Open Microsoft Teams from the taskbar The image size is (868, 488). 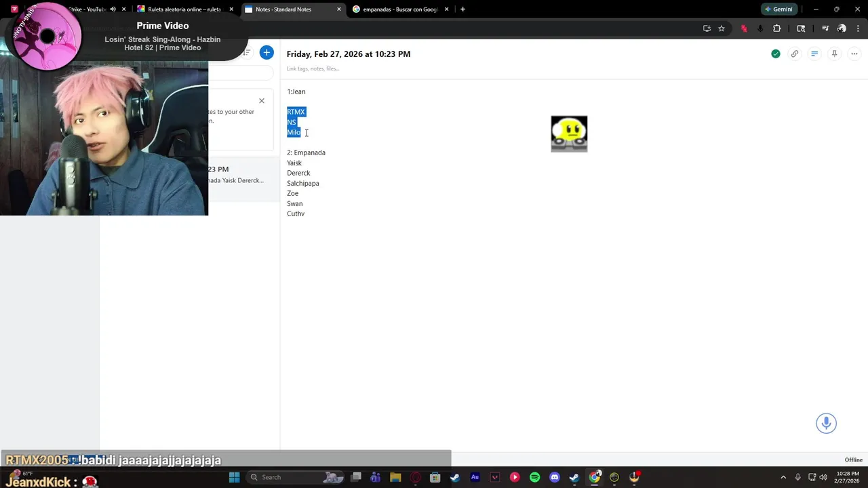(x=376, y=477)
